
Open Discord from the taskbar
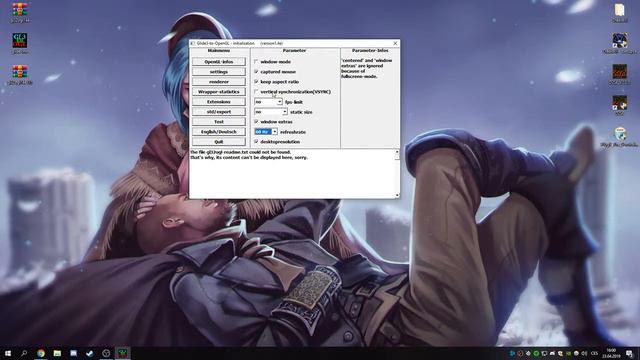pos(73,353)
